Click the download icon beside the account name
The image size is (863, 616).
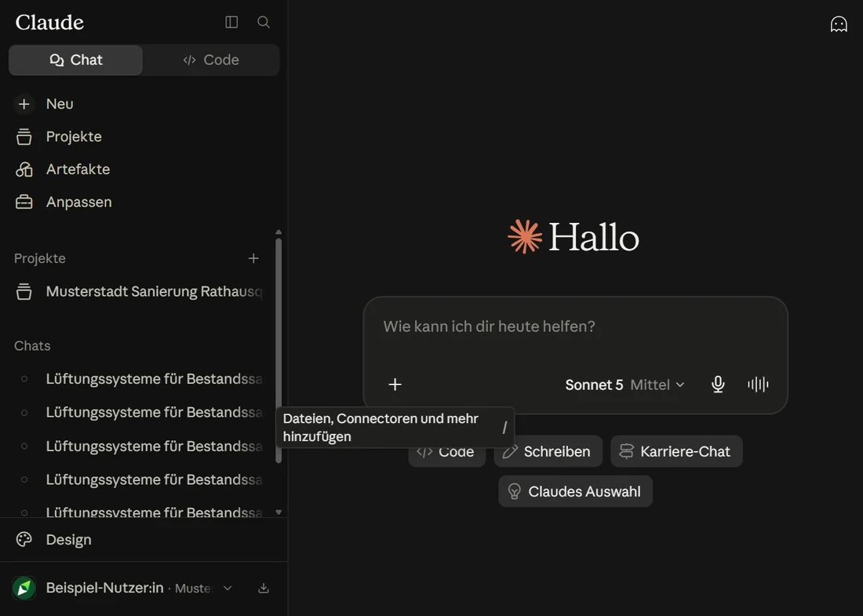tap(264, 588)
